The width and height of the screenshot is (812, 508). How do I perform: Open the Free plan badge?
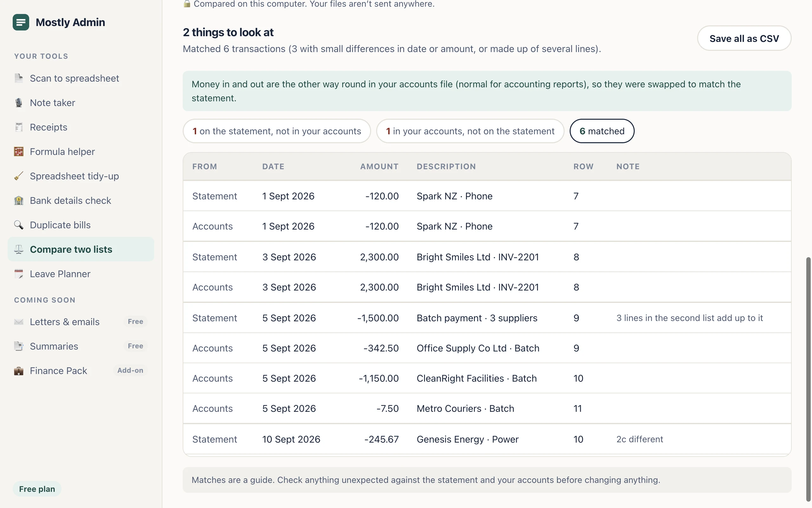pyautogui.click(x=37, y=489)
